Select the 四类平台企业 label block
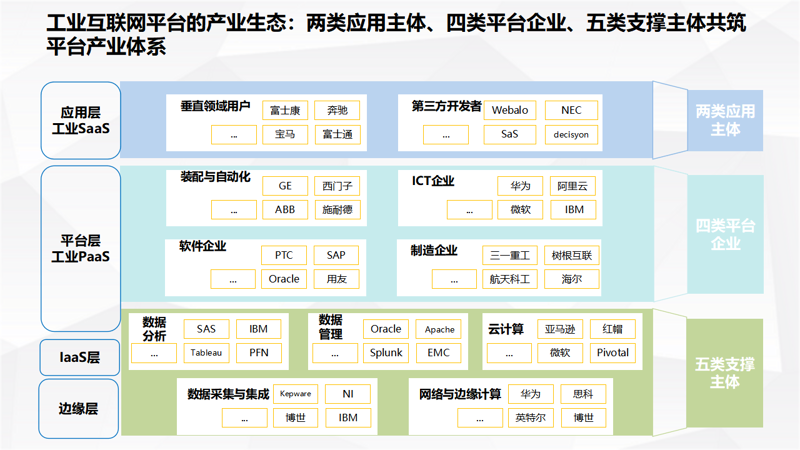800x450 pixels. pos(725,234)
